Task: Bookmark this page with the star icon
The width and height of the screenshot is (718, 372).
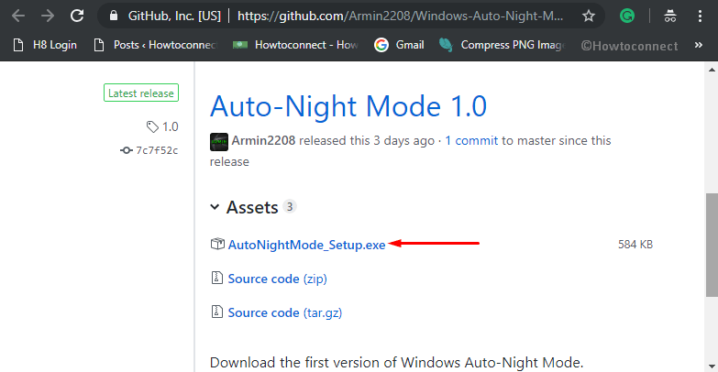Action: pos(588,16)
